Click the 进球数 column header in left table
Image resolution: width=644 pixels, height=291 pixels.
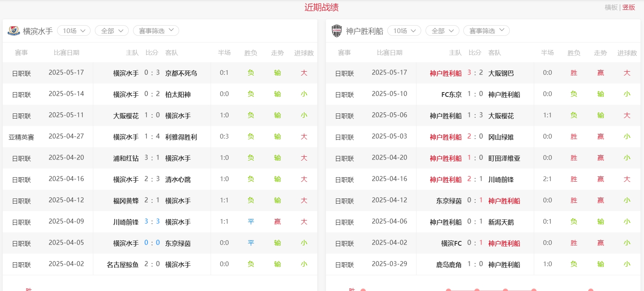click(304, 53)
